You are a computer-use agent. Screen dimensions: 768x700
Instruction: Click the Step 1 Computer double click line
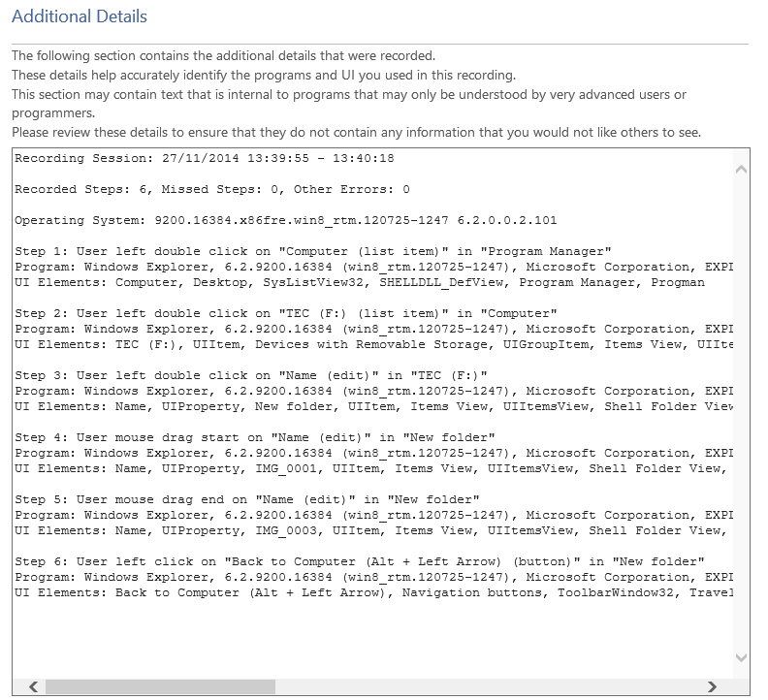pos(313,251)
